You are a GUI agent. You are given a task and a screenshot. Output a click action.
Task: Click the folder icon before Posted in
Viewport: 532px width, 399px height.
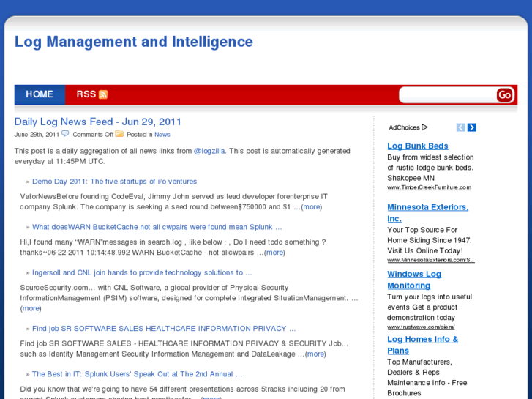click(119, 133)
